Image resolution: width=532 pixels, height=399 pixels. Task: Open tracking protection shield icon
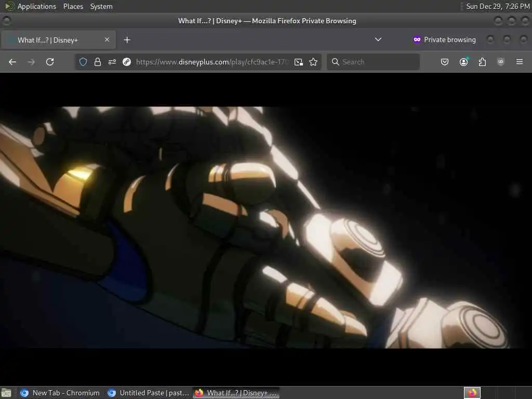click(x=83, y=62)
